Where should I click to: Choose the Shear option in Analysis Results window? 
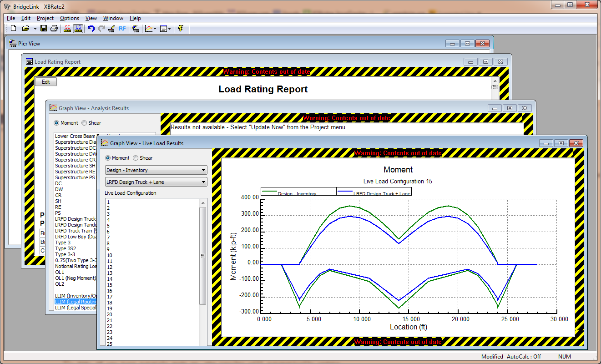[x=85, y=123]
